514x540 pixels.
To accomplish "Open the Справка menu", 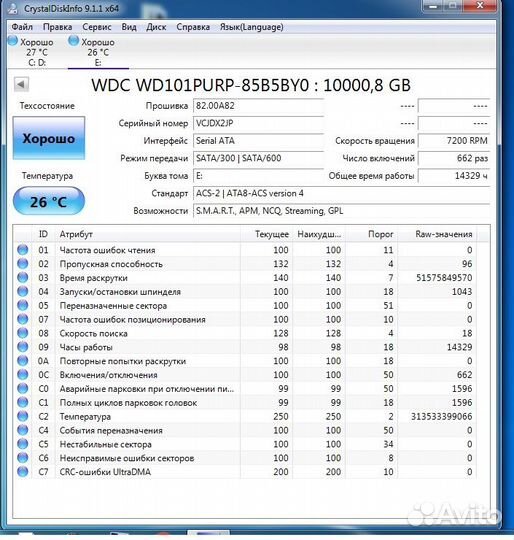I will 193,27.
